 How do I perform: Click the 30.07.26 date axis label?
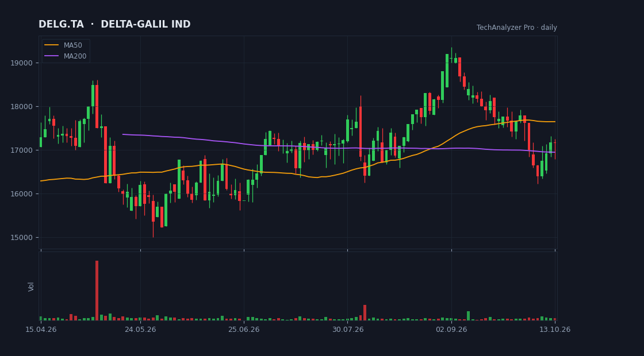point(348,330)
